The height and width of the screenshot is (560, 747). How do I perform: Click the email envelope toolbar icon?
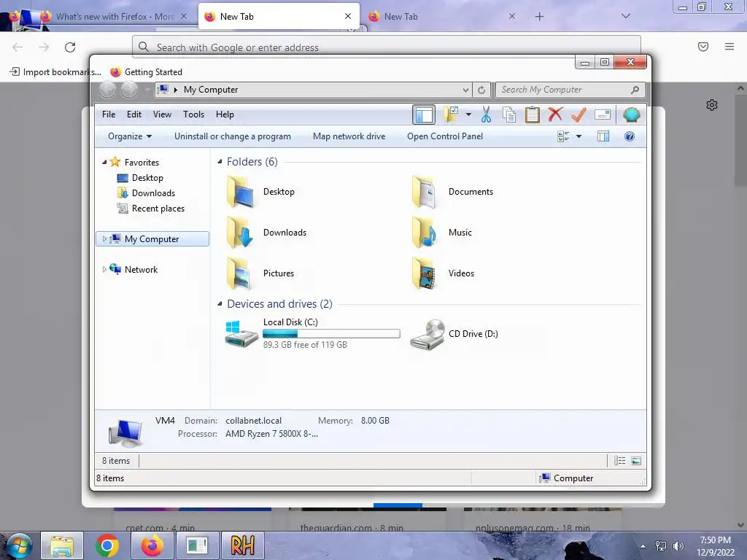pos(602,114)
